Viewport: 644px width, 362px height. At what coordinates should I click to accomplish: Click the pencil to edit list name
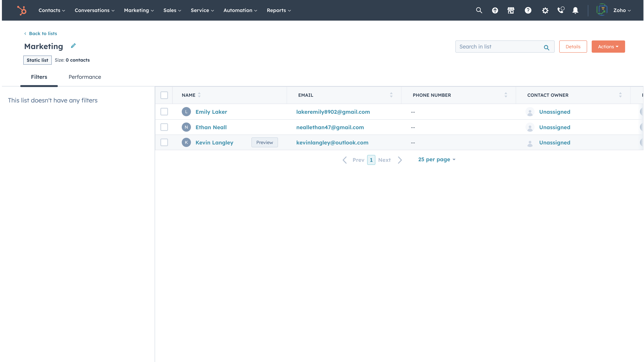tap(73, 46)
